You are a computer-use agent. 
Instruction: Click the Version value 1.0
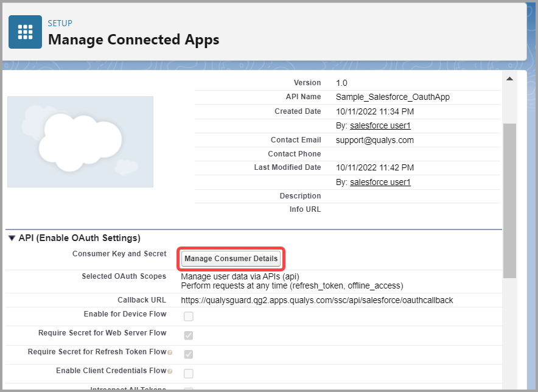pos(341,83)
